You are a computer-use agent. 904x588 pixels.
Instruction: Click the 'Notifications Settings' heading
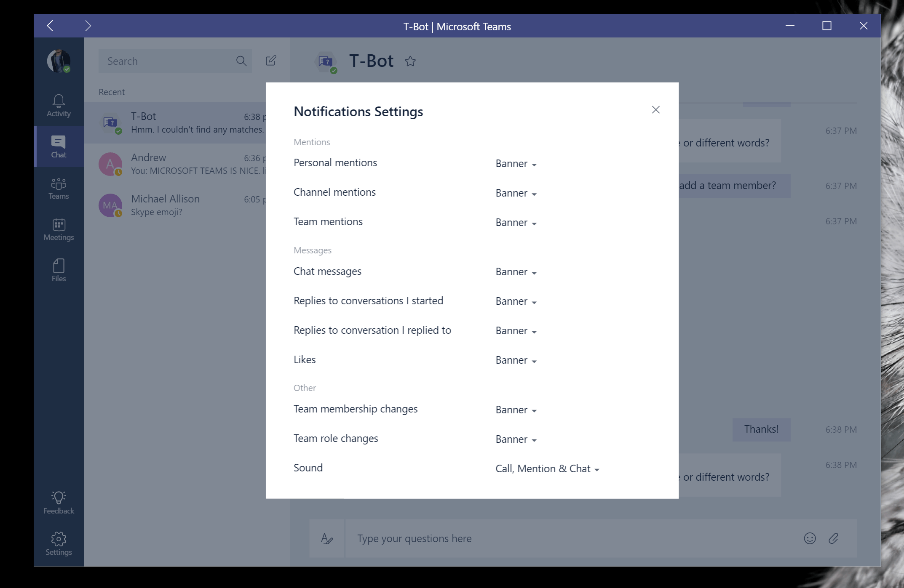(x=358, y=112)
